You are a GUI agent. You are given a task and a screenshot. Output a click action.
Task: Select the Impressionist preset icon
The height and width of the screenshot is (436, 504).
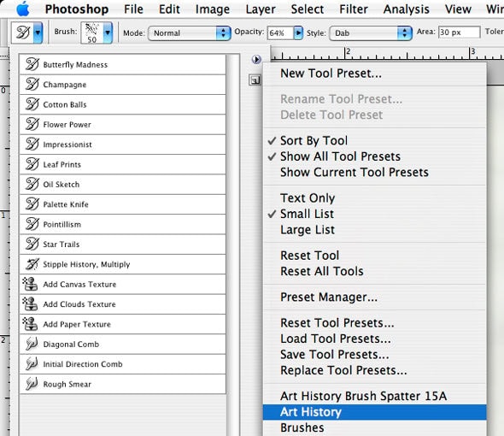click(x=32, y=144)
